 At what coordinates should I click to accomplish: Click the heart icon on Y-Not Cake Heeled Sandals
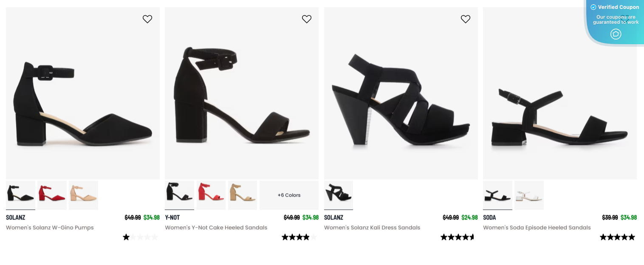(306, 19)
